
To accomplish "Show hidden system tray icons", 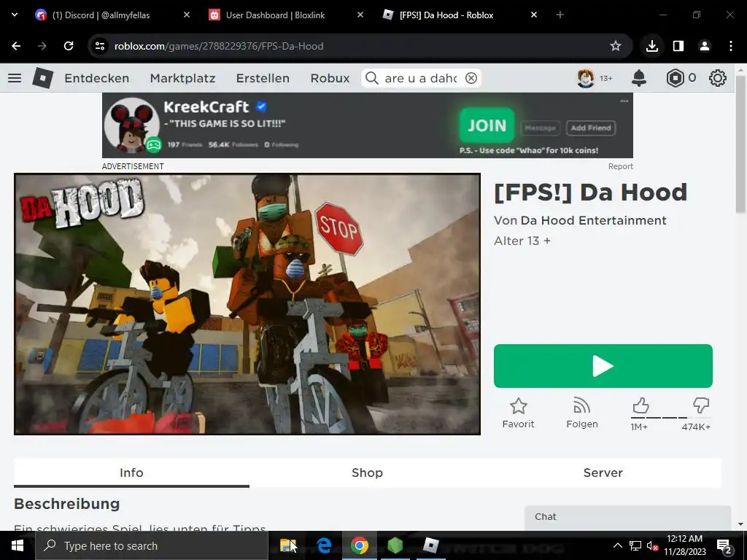I will click(x=617, y=545).
